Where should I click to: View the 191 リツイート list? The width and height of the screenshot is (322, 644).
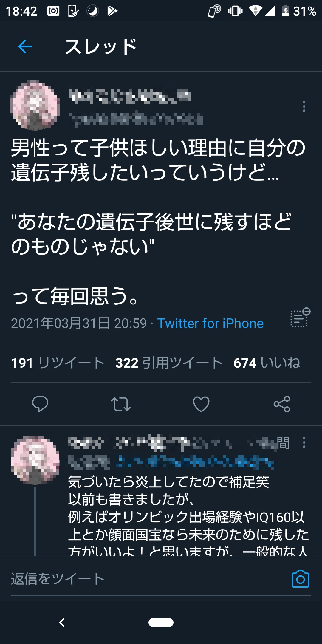tap(58, 363)
